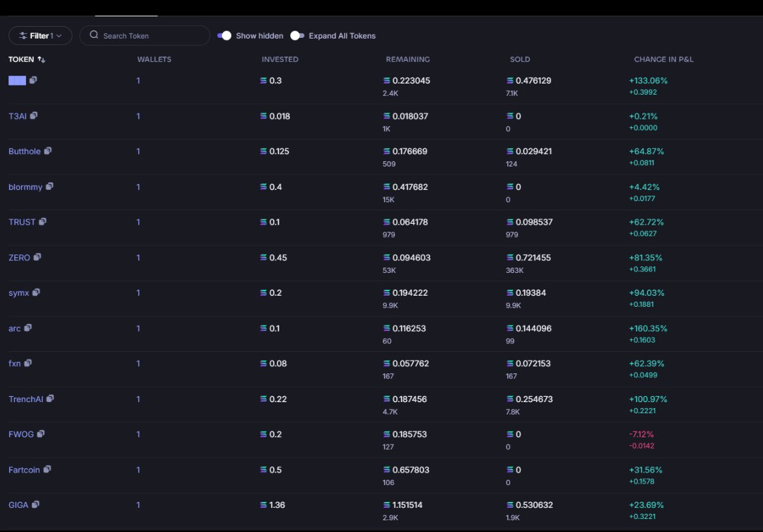763x532 pixels.
Task: Open the Filter dropdown
Action: tap(40, 35)
